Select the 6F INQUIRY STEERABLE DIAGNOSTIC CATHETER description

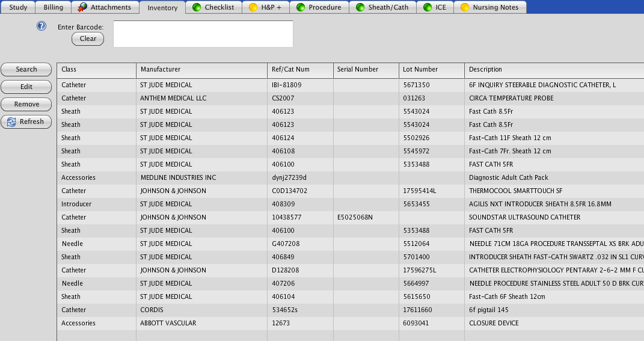[554, 85]
